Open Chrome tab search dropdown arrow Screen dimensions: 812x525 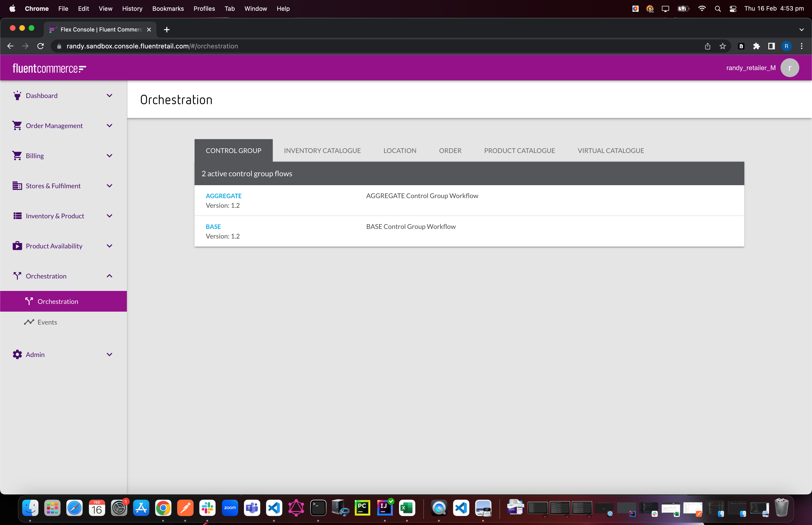click(x=801, y=30)
